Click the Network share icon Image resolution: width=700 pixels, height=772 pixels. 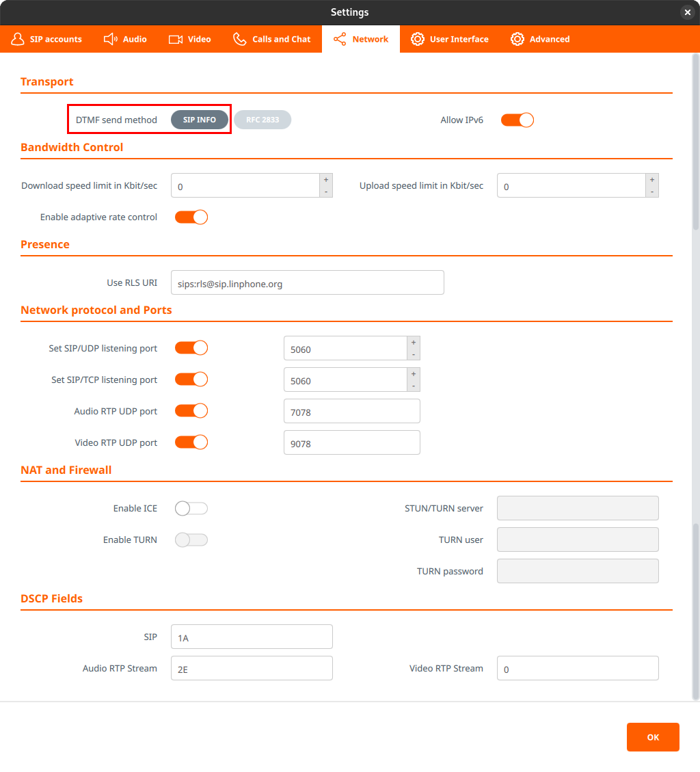pyautogui.click(x=340, y=40)
